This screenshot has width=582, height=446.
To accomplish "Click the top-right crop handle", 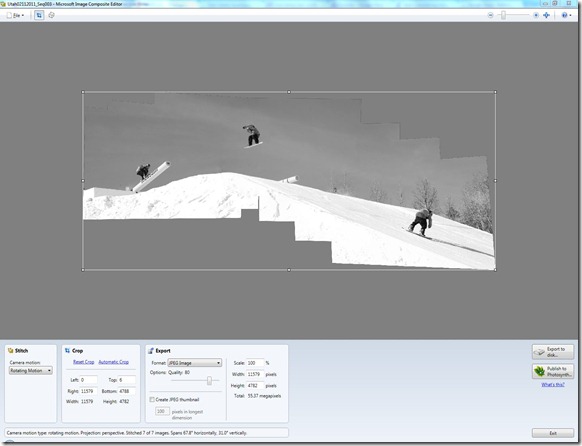I will point(495,92).
